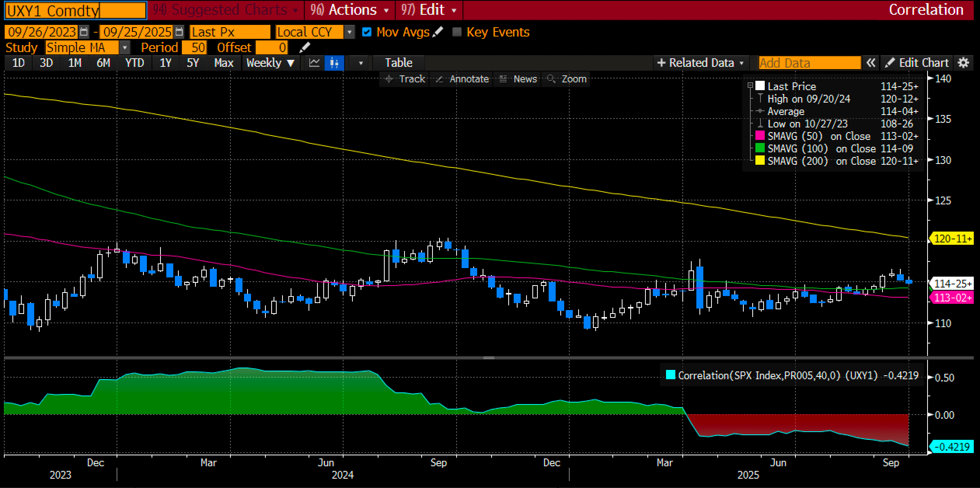Switch to line chart type
The height and width of the screenshot is (488, 980).
click(x=314, y=63)
